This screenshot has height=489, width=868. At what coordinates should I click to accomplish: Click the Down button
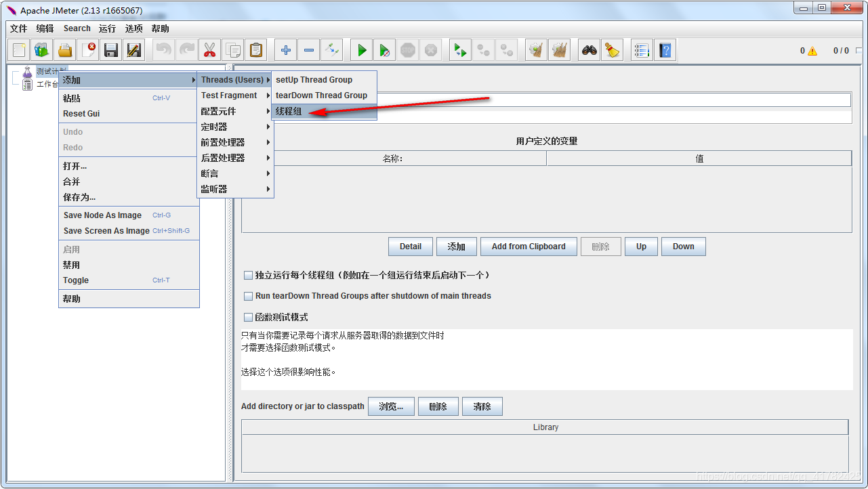click(x=684, y=247)
